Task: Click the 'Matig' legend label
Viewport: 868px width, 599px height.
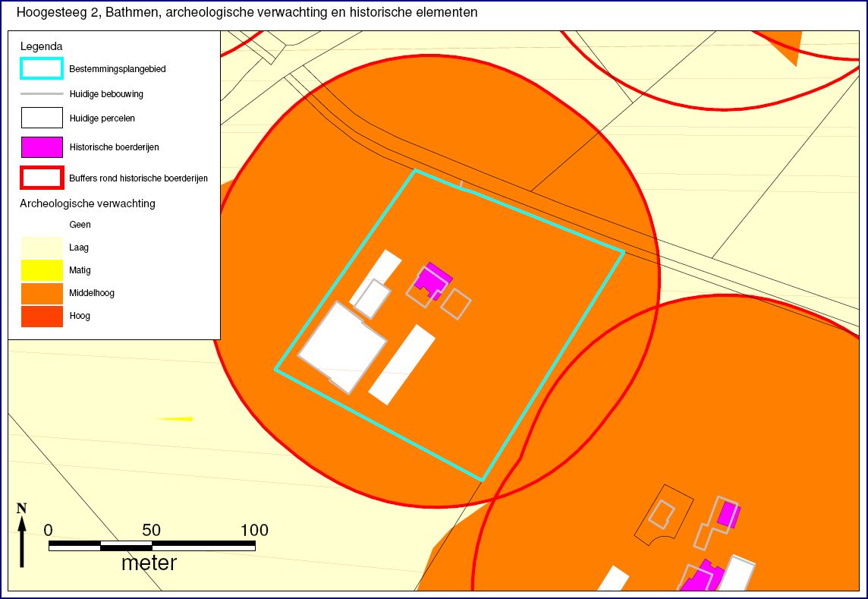Action: (80, 270)
